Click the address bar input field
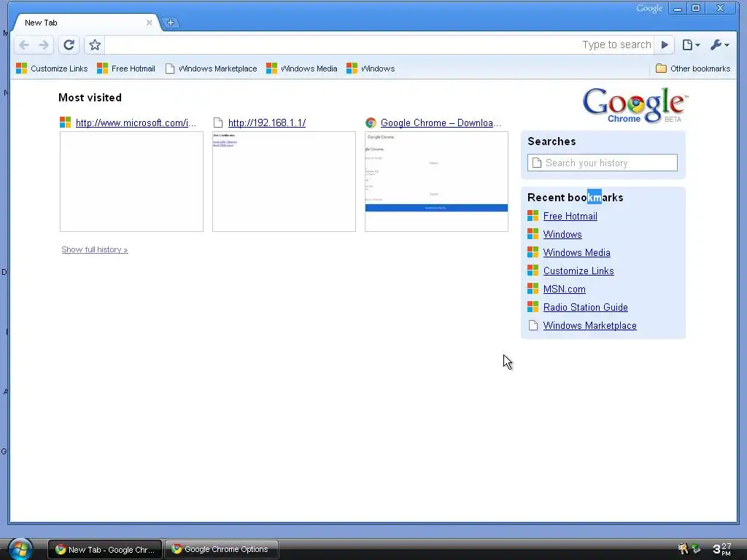747x560 pixels. pyautogui.click(x=379, y=44)
